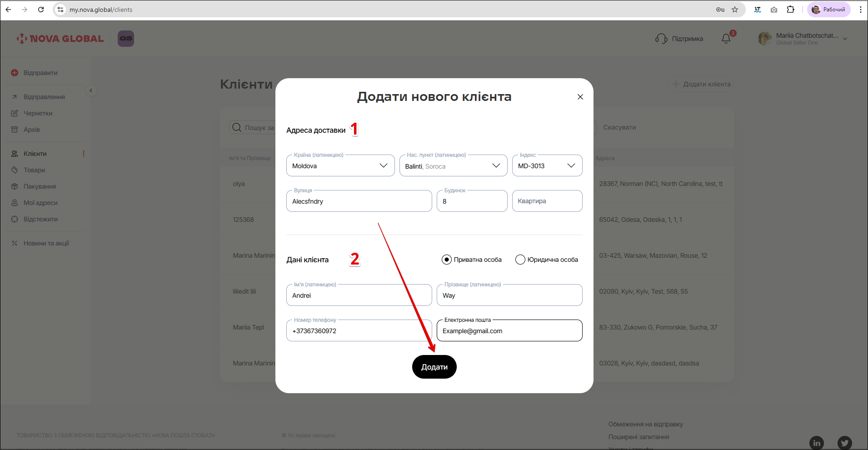This screenshot has height=450, width=868.
Task: Open Мої адреси in sidebar
Action: (x=40, y=203)
